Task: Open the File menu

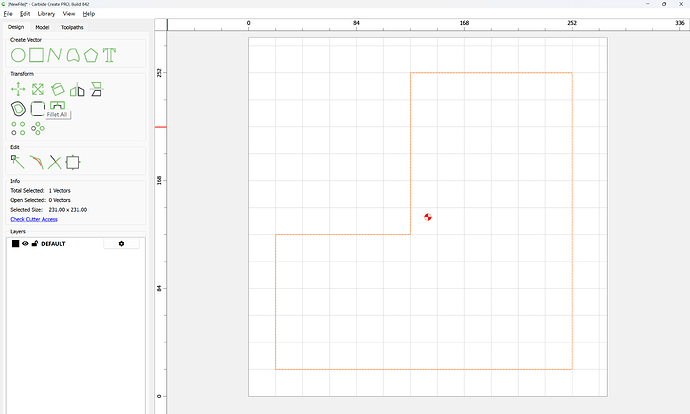Action: pos(8,14)
